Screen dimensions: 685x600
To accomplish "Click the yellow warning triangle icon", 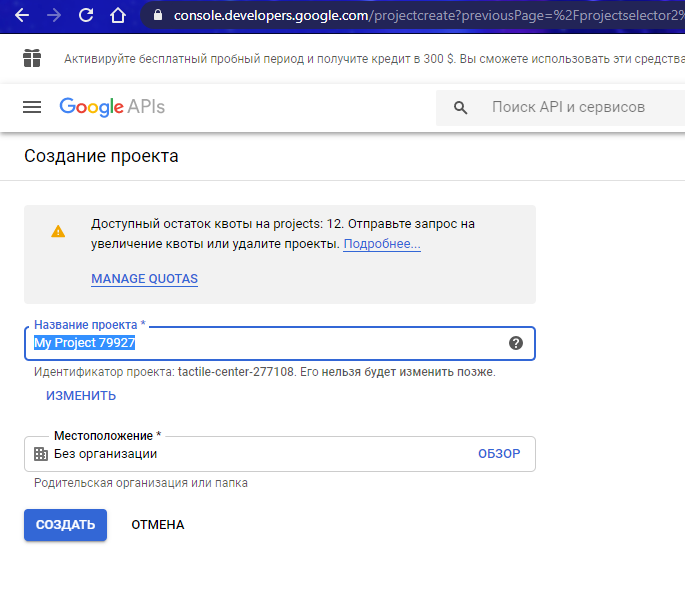I will tap(58, 231).
